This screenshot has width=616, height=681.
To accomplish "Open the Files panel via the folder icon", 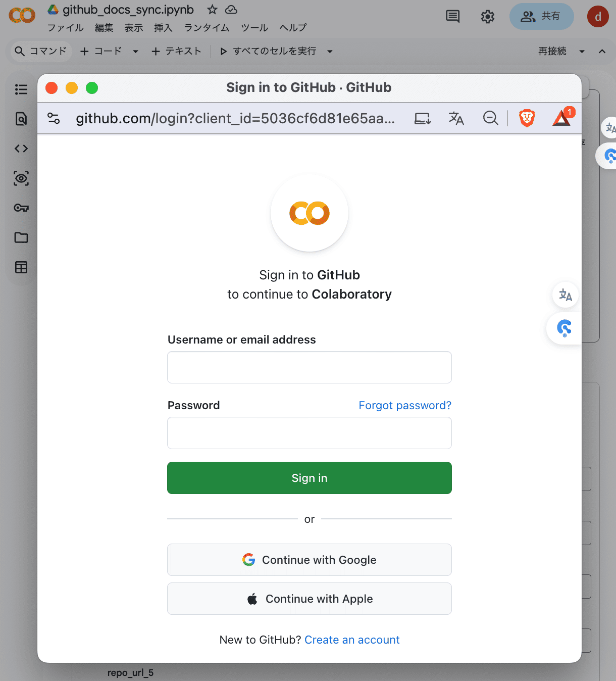I will [x=21, y=237].
